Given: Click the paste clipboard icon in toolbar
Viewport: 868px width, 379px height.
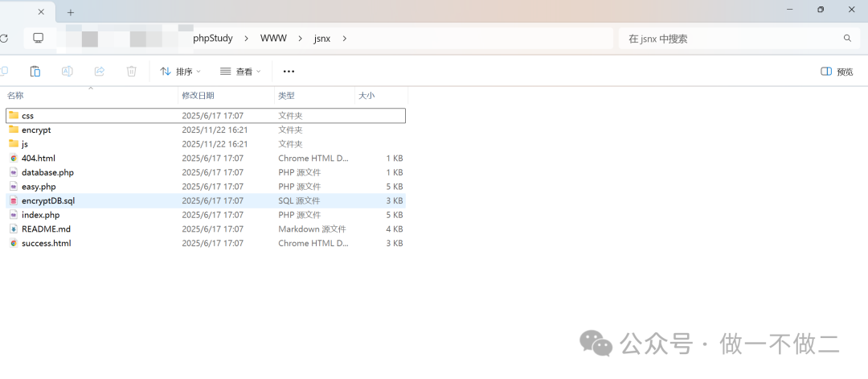Looking at the screenshot, I should pos(35,71).
